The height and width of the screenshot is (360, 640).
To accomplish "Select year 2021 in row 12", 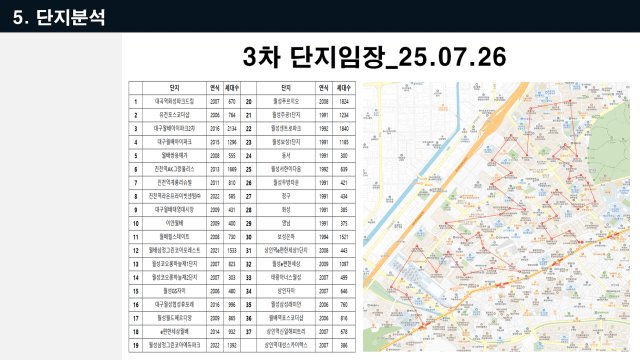I will (x=215, y=251).
